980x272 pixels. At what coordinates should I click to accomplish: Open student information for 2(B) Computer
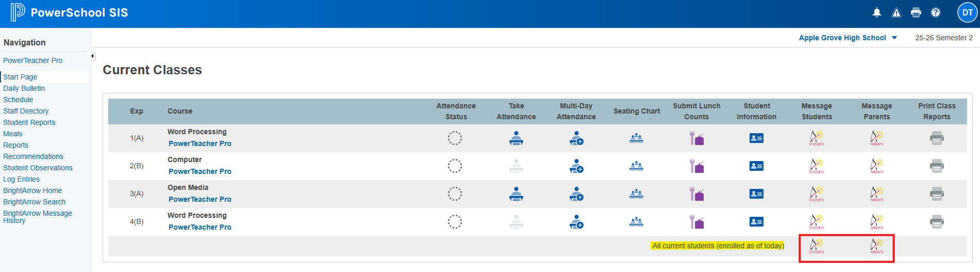pyautogui.click(x=756, y=166)
